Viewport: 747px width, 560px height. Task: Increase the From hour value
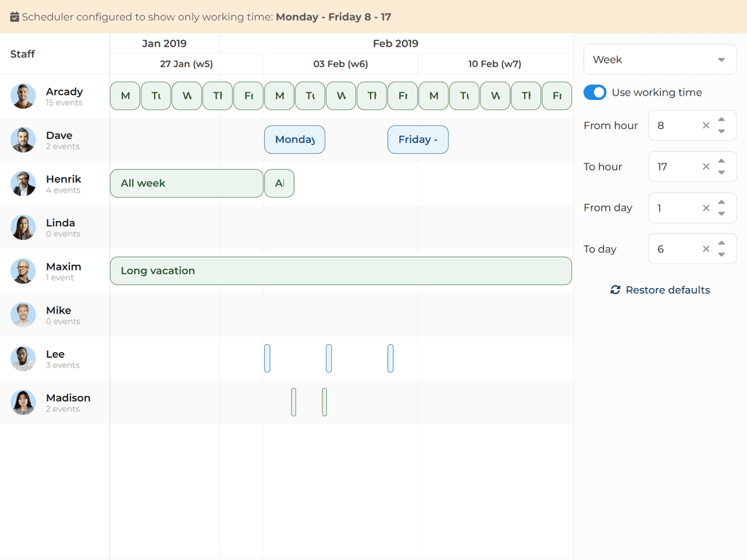click(x=721, y=120)
